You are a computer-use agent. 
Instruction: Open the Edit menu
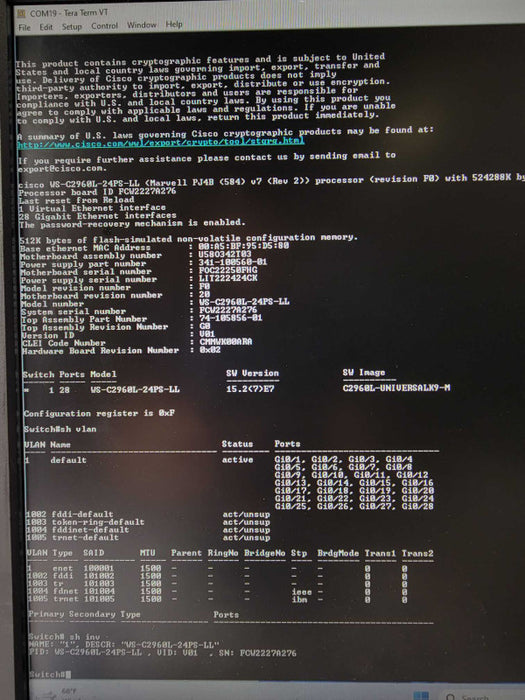tap(46, 27)
